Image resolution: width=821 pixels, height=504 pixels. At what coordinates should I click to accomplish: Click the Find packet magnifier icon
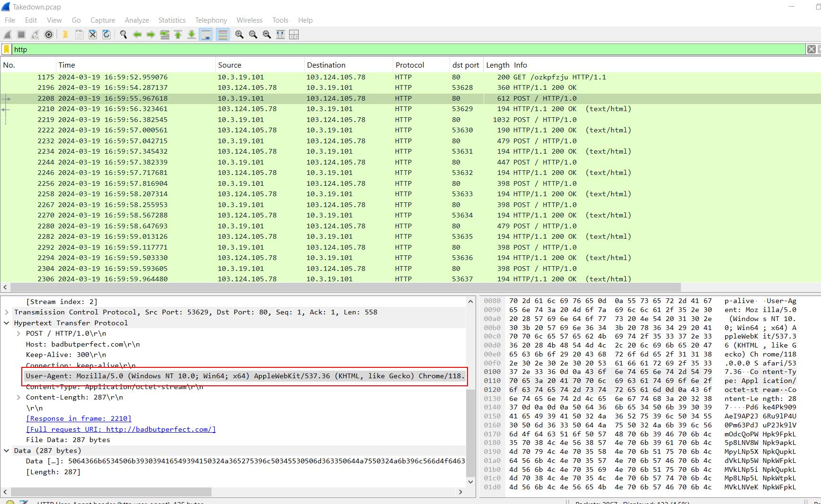pos(124,35)
